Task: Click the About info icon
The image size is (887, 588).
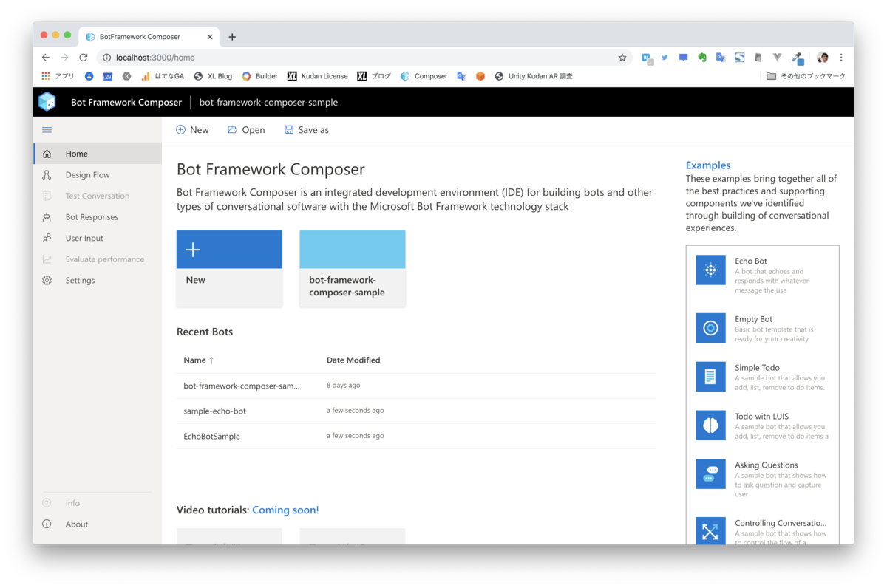Action: click(47, 524)
